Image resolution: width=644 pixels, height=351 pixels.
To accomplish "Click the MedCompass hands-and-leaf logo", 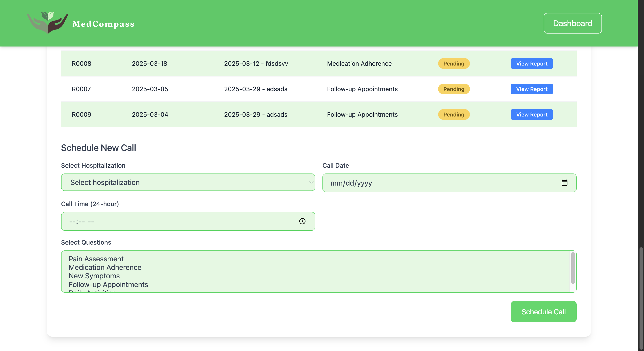I will [x=47, y=23].
